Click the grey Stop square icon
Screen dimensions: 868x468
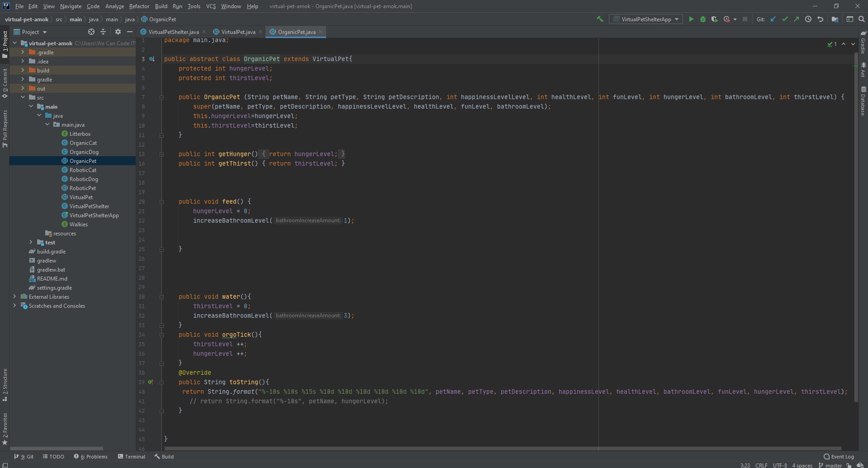click(745, 19)
